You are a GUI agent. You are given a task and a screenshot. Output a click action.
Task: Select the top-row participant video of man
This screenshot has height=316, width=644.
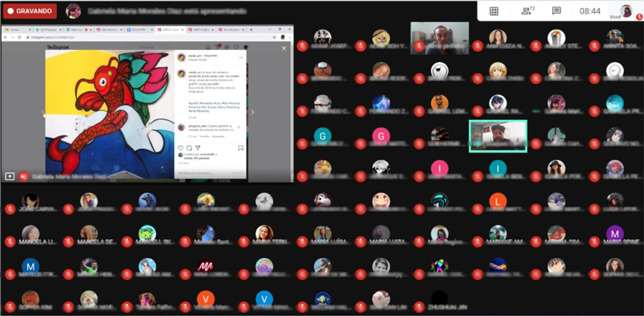[439, 38]
